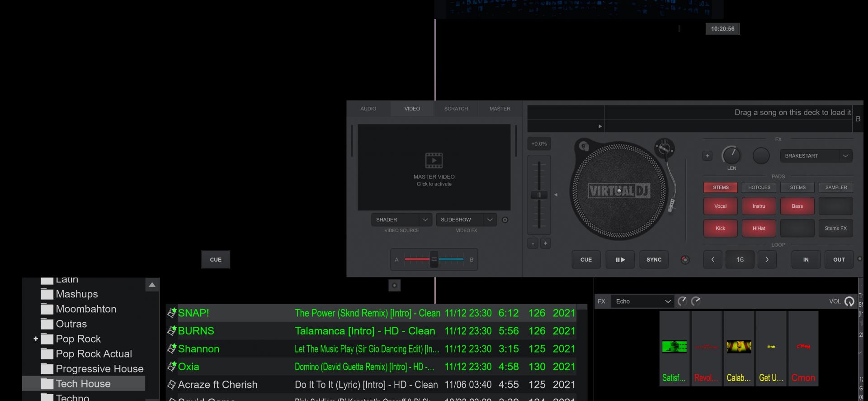Turn the second sampler FX knob beside Echo
This screenshot has width=868, height=401.
(696, 301)
